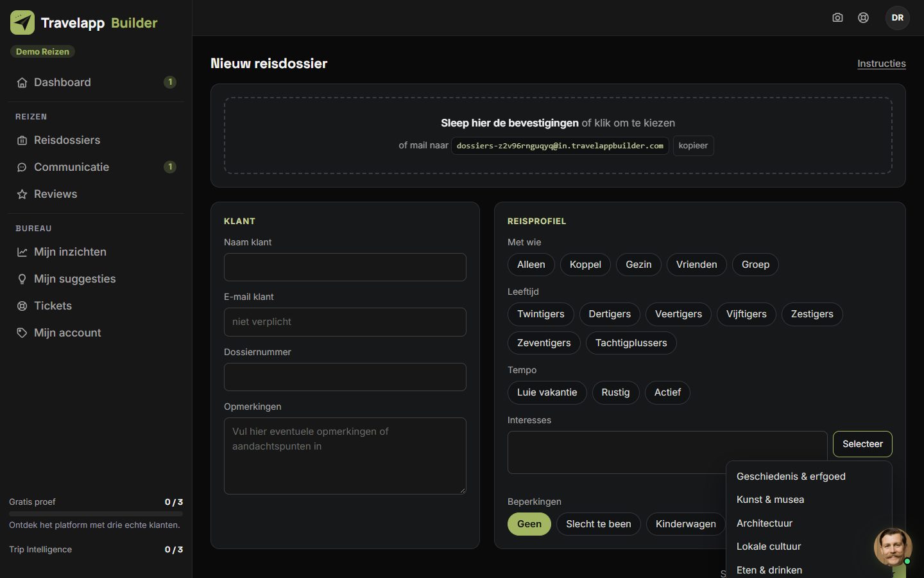The image size is (924, 578).
Task: Choose the Zestigers age chip
Action: point(812,314)
